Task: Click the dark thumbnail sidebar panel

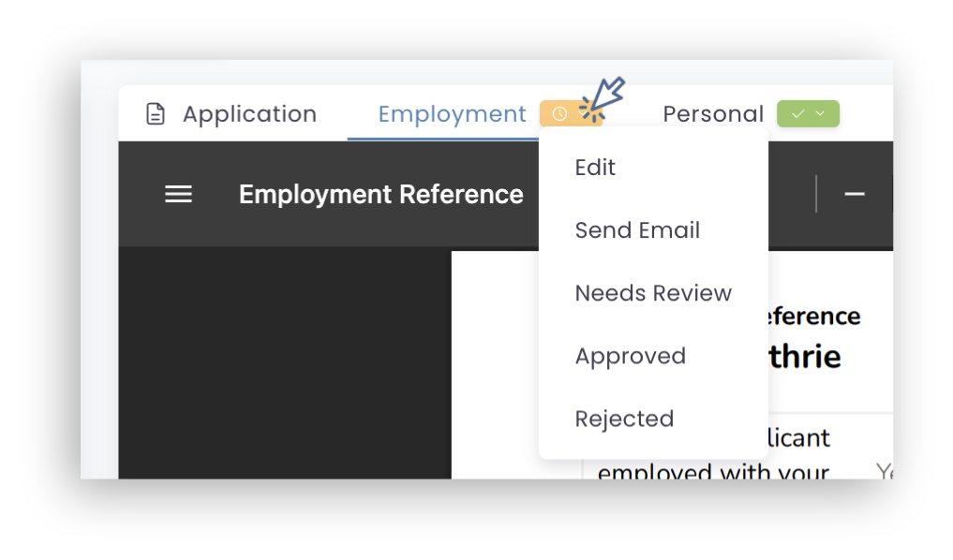Action: 285,362
